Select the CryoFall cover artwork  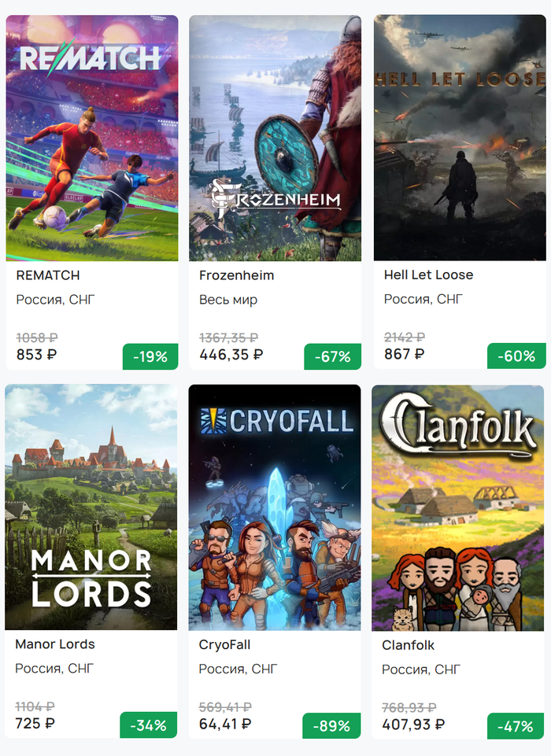click(275, 507)
